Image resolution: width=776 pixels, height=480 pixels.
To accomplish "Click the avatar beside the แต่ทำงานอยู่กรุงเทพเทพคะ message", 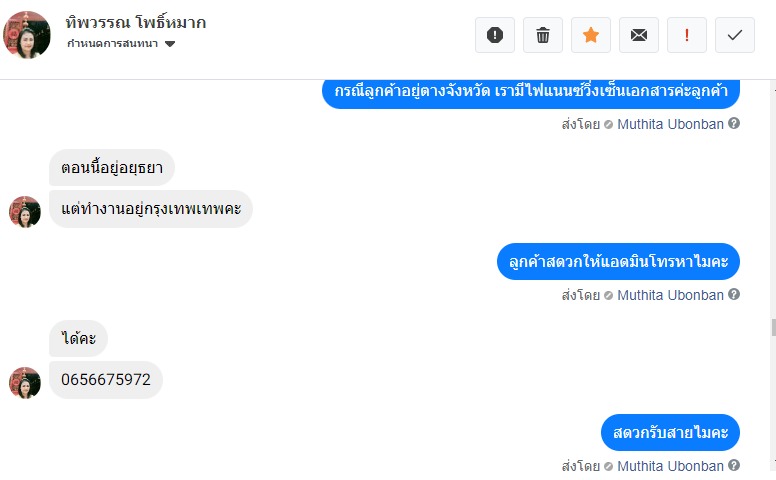I will pyautogui.click(x=25, y=212).
